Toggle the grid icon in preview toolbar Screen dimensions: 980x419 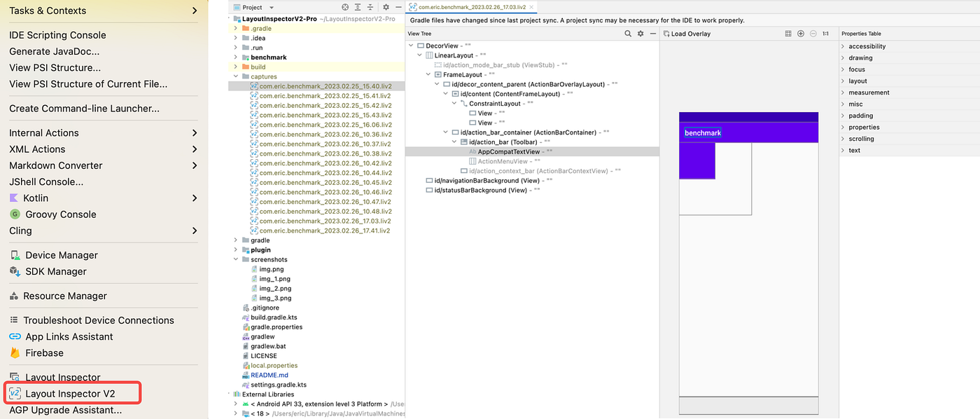[788, 34]
